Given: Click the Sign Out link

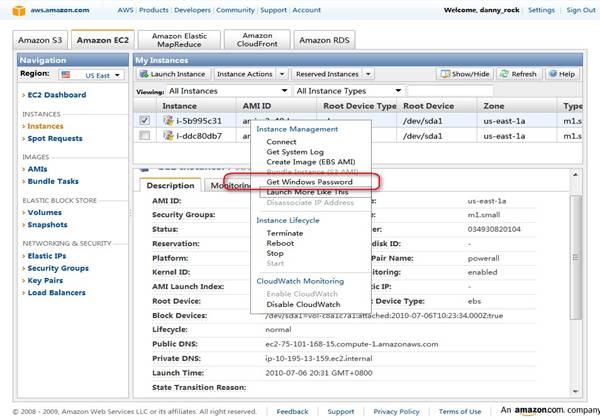Looking at the screenshot, I should [581, 10].
